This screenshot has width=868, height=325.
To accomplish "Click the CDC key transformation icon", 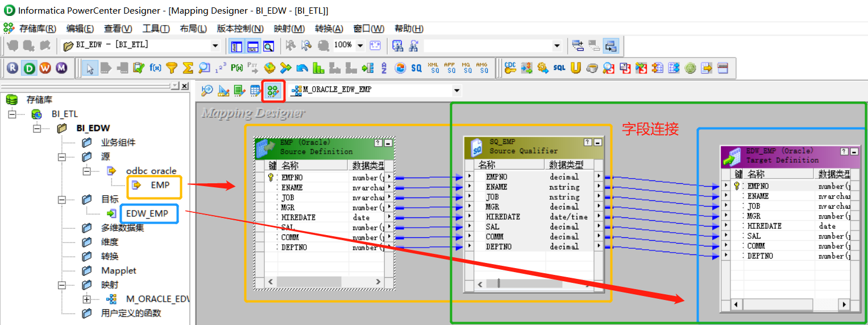I will tap(510, 68).
